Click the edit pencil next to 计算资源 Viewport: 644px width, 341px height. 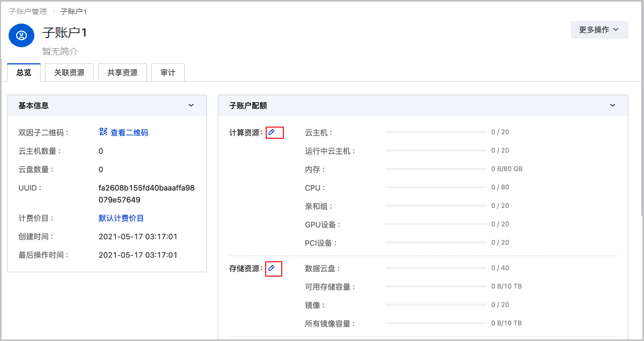point(272,132)
